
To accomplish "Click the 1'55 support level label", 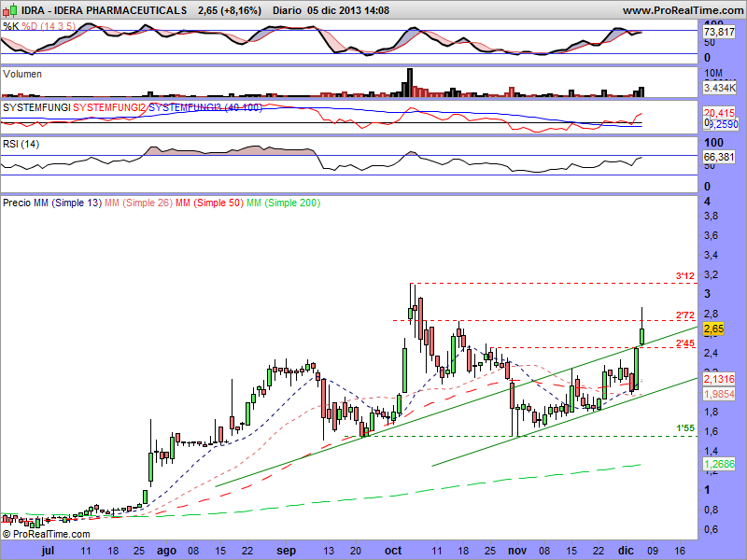I will tap(685, 428).
